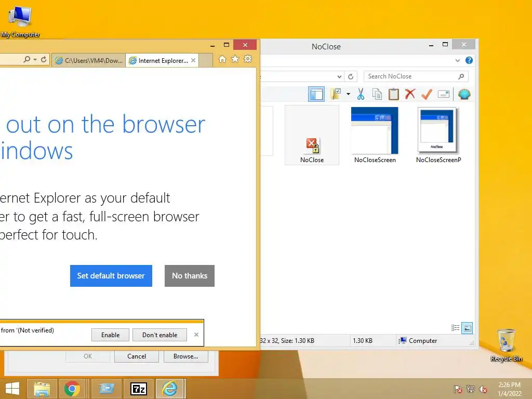Click the folder options icon in NoClose toolbar

pos(336,94)
